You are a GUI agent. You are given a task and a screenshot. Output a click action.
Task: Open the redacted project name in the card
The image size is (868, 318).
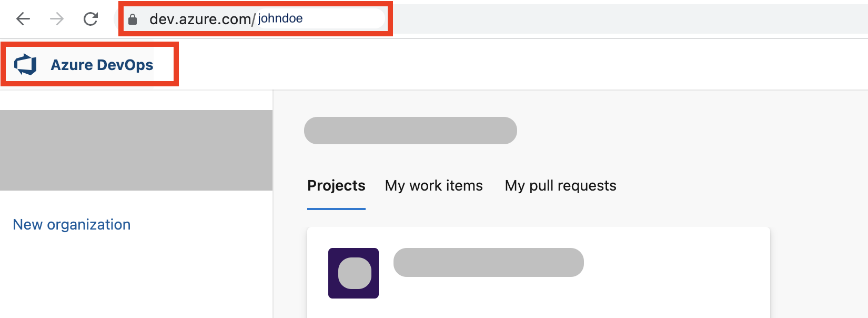[488, 262]
